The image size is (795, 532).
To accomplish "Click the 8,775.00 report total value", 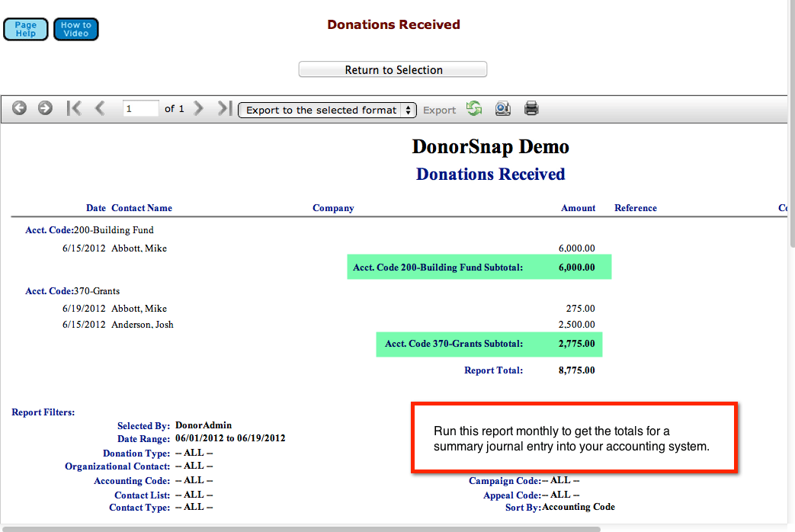I will tap(576, 370).
